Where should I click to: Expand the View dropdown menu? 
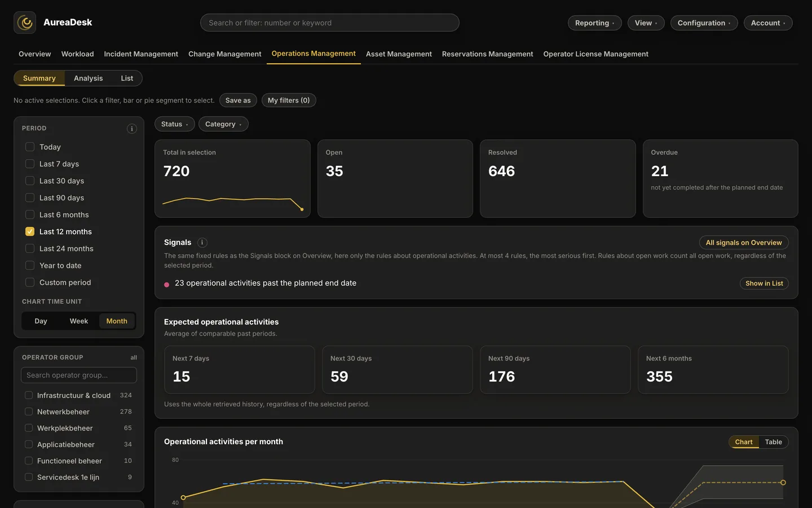pos(646,23)
